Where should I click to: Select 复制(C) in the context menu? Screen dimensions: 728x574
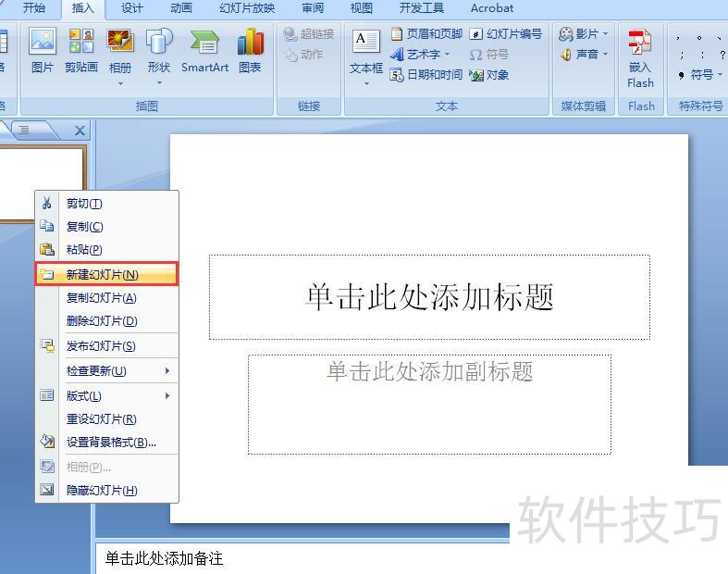[x=106, y=226]
